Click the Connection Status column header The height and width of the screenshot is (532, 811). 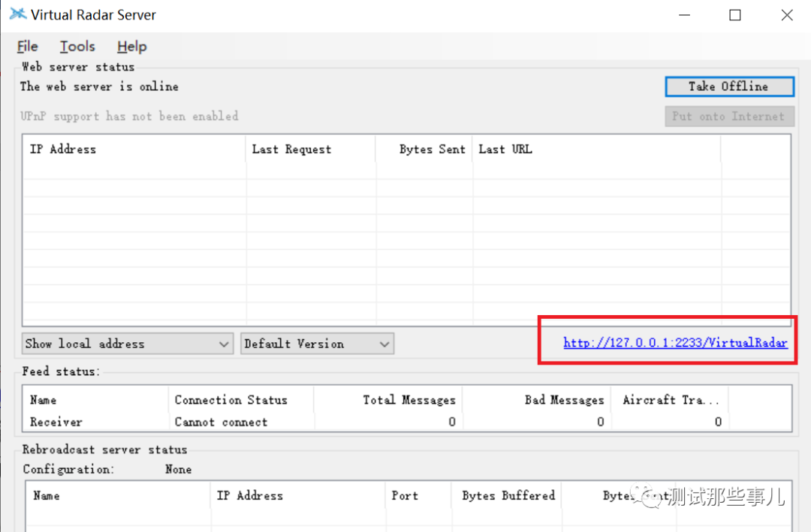(241, 400)
